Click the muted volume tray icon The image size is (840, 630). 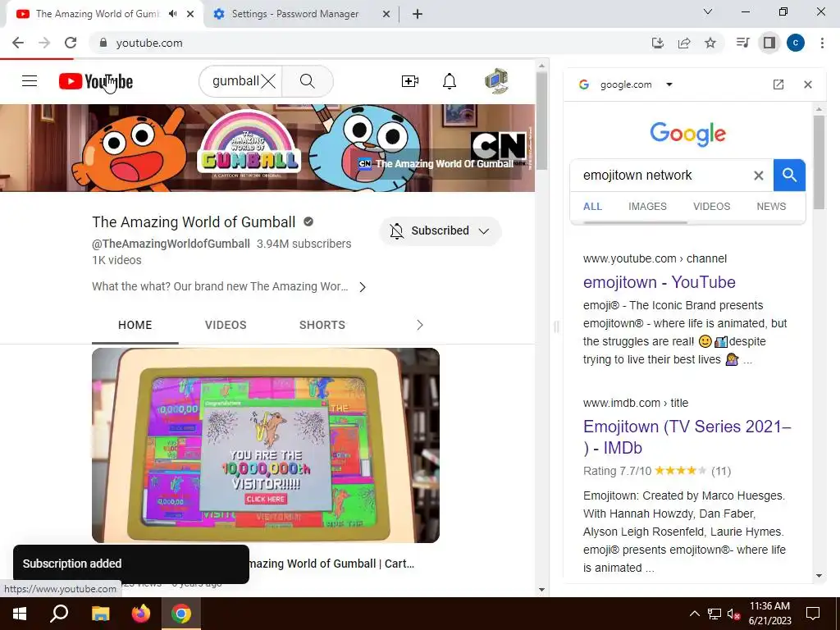[733, 614]
